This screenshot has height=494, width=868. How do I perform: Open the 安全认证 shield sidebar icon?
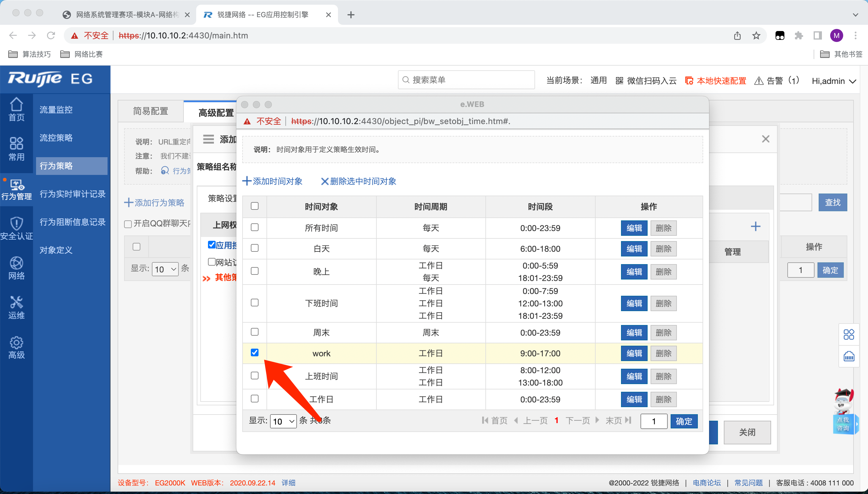pos(16,228)
